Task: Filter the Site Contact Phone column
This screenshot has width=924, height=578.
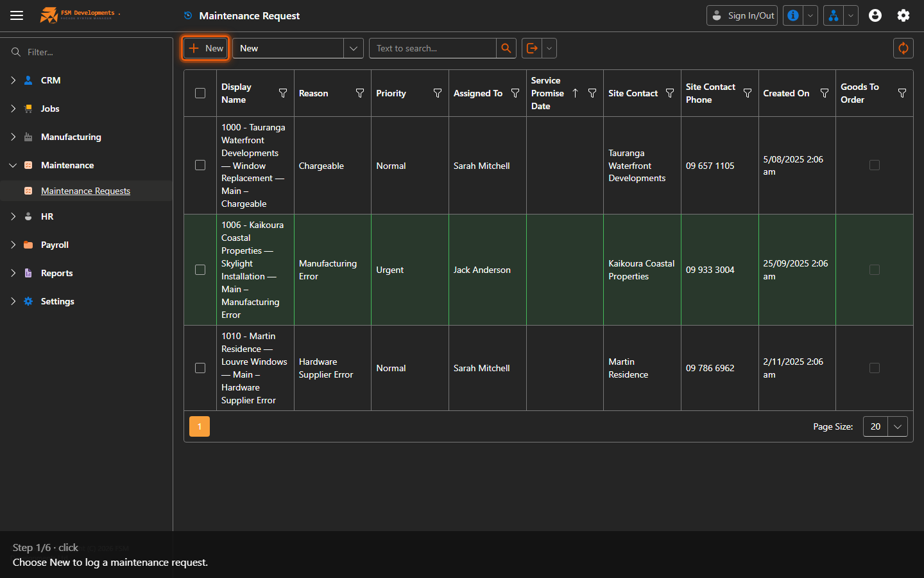Action: pyautogui.click(x=748, y=93)
